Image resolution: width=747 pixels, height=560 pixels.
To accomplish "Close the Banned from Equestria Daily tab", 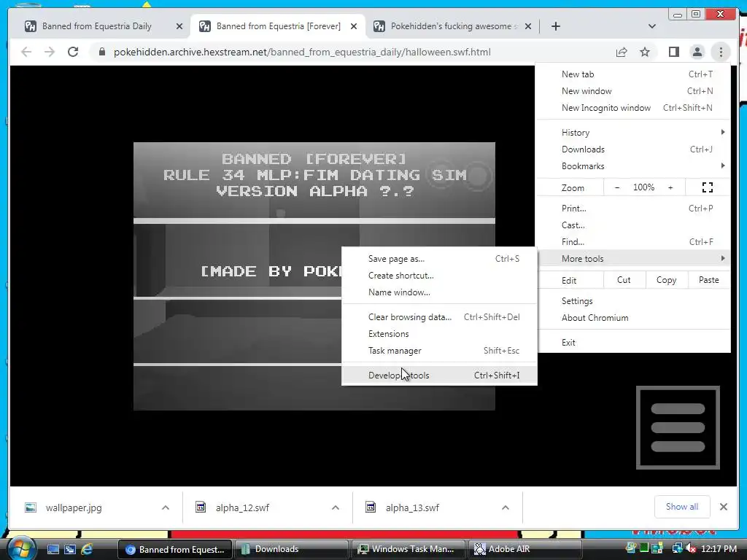I will pyautogui.click(x=179, y=26).
